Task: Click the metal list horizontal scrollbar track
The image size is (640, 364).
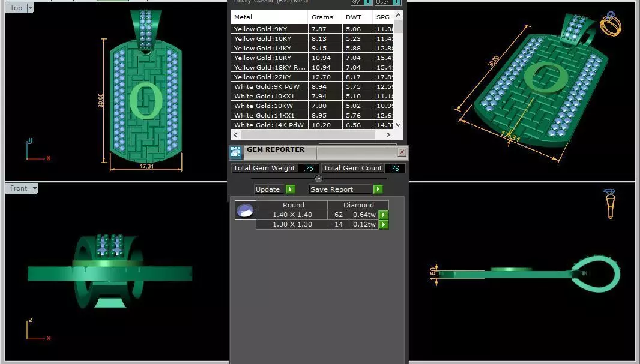Action: click(312, 134)
